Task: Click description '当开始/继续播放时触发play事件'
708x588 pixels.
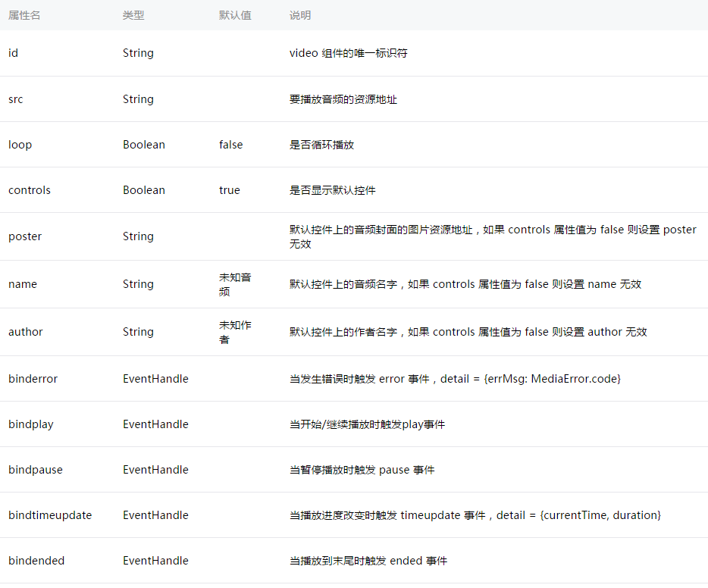Action: coord(367,424)
